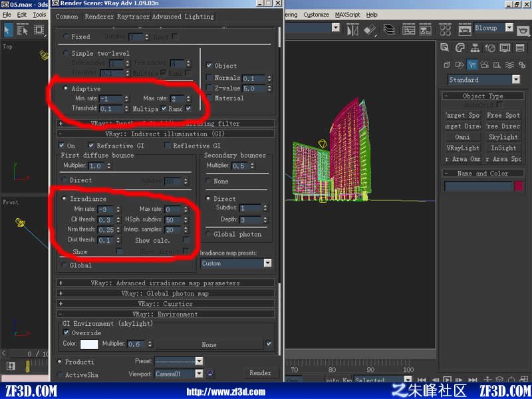Open Irradiance map presets Custom dropdown
This screenshot has width=532, height=399.
coord(237,263)
